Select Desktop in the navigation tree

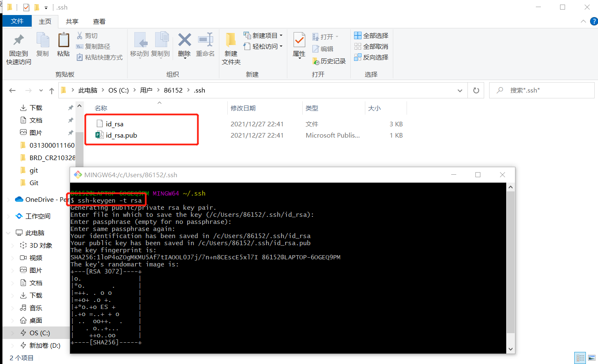pos(36,320)
